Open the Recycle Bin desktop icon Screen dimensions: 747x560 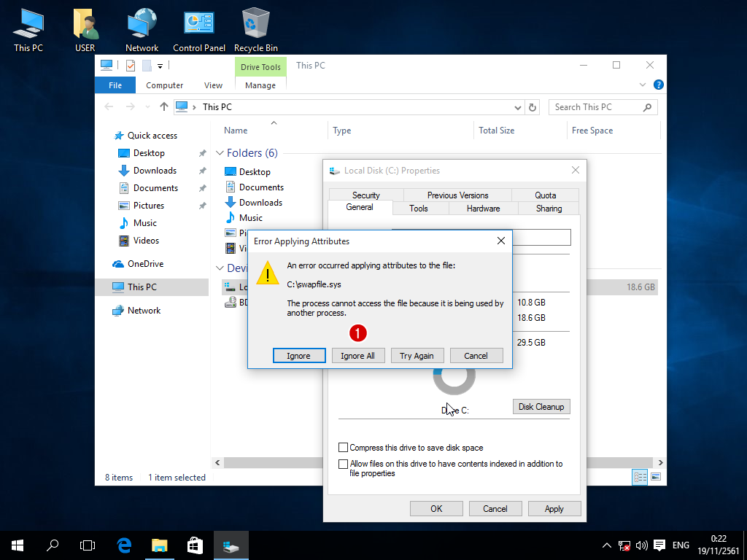pyautogui.click(x=255, y=29)
